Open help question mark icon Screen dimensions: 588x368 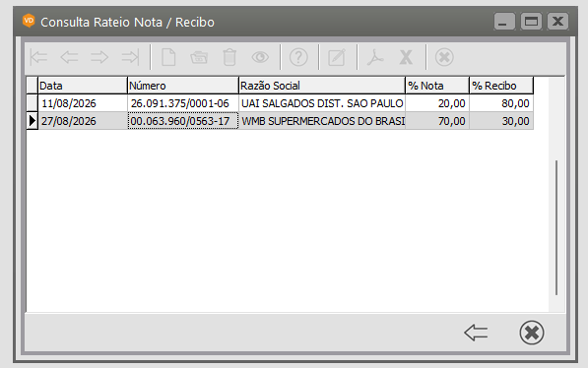[x=298, y=57]
